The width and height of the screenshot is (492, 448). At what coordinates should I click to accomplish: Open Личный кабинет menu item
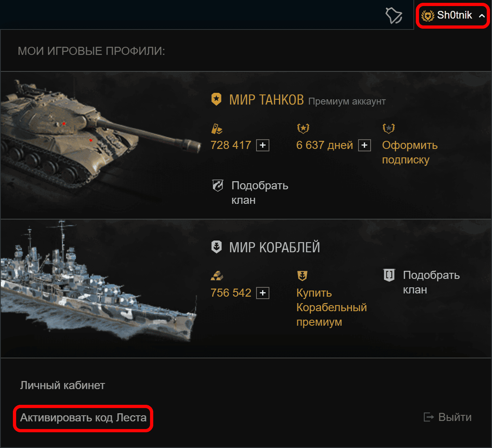tap(63, 385)
